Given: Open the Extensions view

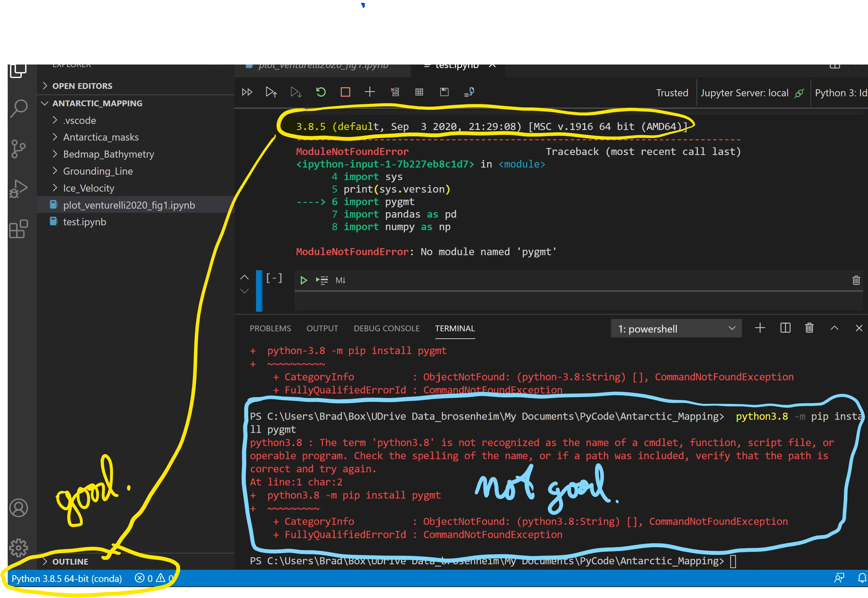Looking at the screenshot, I should pos(19,229).
